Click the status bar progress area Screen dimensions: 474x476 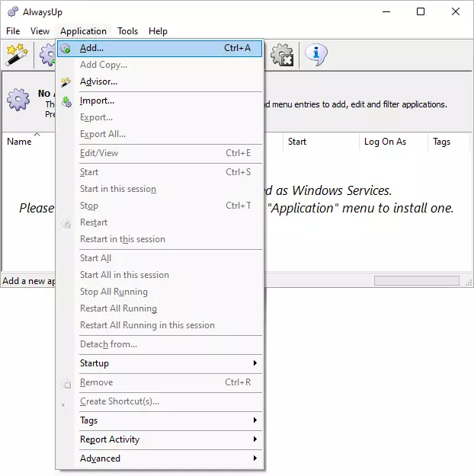(x=417, y=281)
